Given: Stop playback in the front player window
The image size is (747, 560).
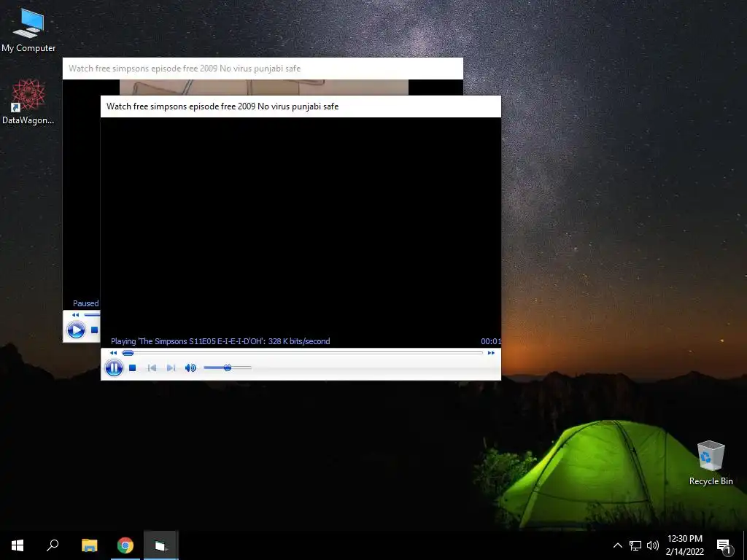Looking at the screenshot, I should click(133, 367).
